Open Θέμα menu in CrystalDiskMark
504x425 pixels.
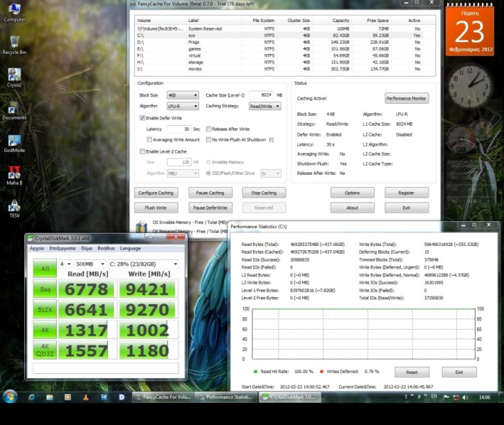click(87, 248)
